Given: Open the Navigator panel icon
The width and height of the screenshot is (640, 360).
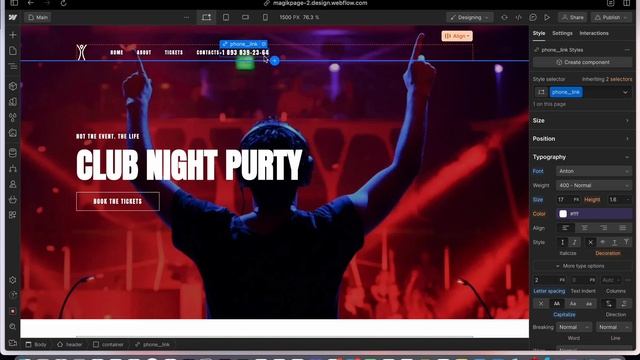Looking at the screenshot, I should point(13,66).
